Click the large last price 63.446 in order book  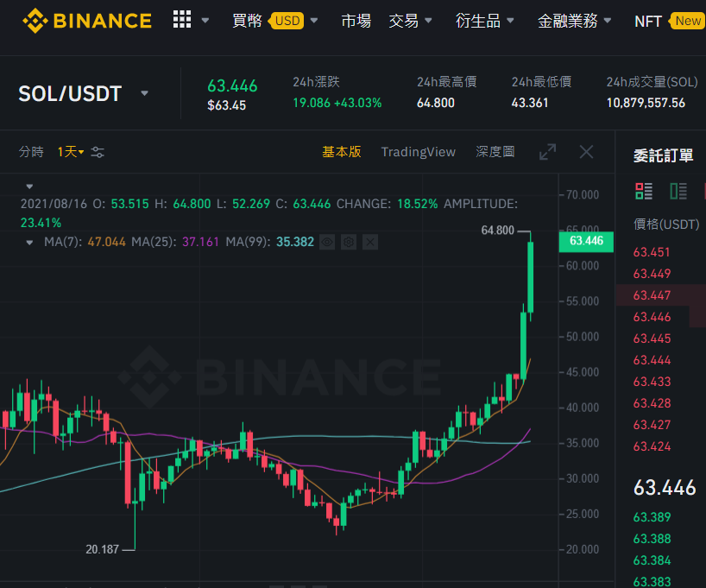[x=665, y=488]
